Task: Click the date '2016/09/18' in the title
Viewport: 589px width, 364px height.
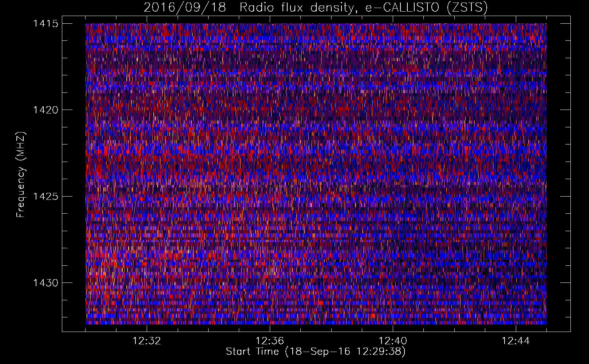Action: pos(185,8)
